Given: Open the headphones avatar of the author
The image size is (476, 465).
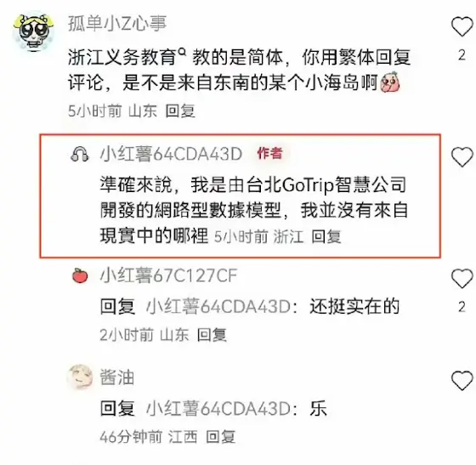Looking at the screenshot, I should (x=80, y=154).
